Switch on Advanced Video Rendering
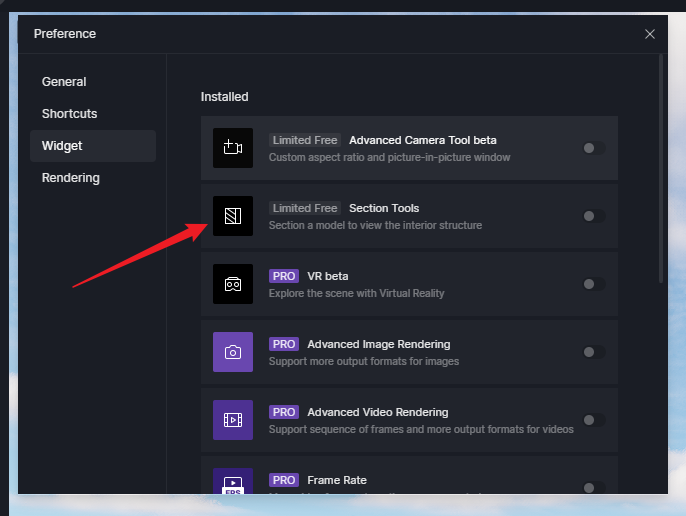Image resolution: width=686 pixels, height=516 pixels. tap(593, 420)
